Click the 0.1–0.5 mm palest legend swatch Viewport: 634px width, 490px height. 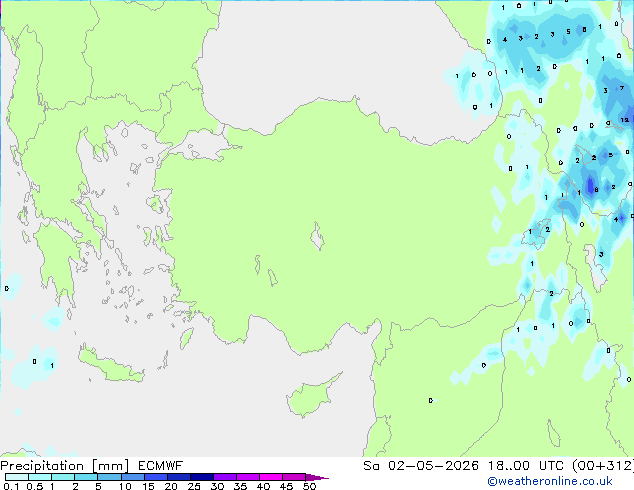(17, 477)
